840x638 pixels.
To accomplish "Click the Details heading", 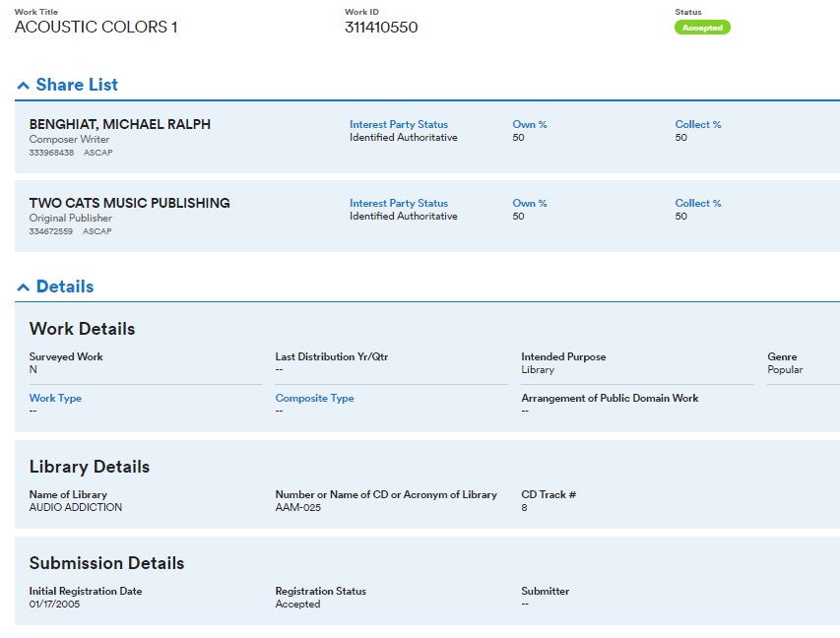I will pos(65,287).
